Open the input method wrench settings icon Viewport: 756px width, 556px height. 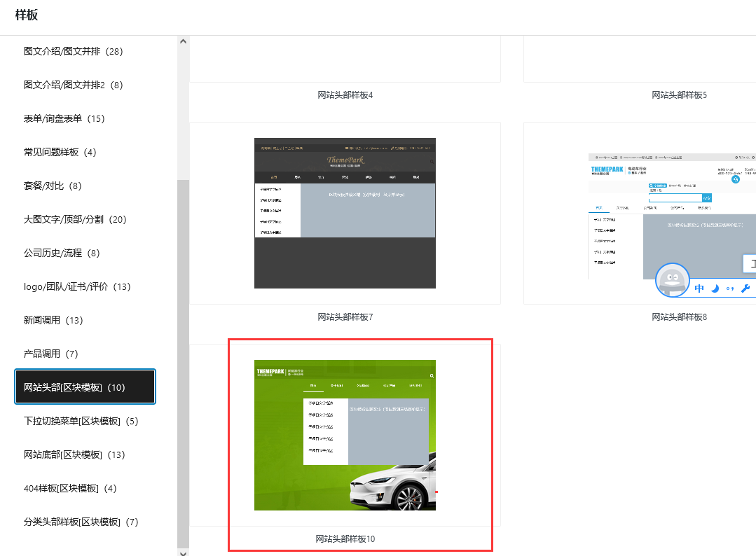pos(745,289)
